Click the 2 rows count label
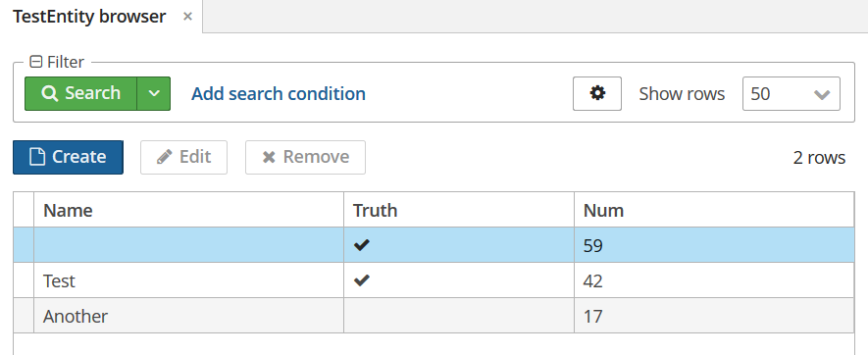 click(819, 158)
